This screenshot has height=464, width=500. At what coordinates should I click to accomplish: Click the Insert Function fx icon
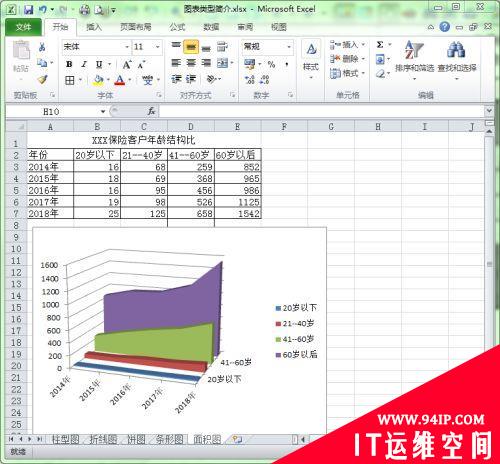[x=152, y=111]
